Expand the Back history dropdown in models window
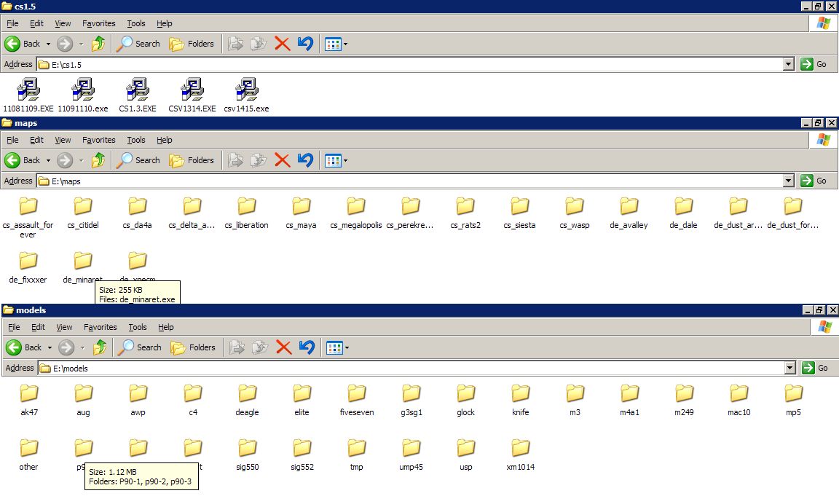 click(50, 347)
